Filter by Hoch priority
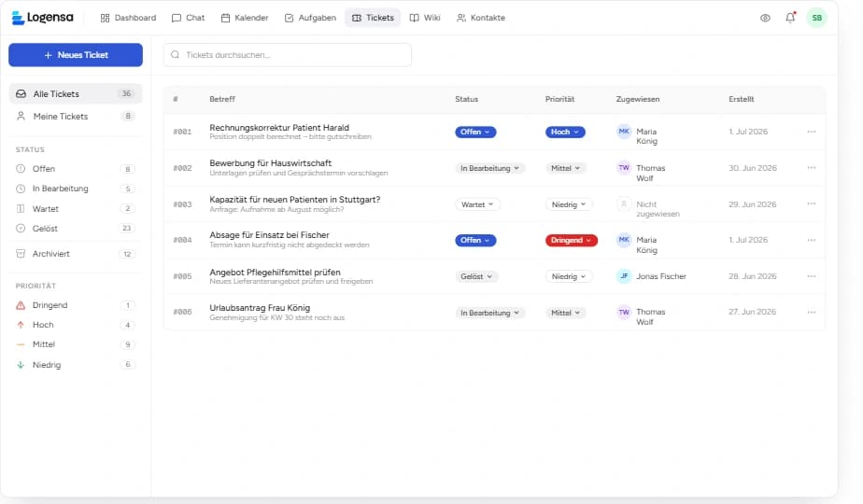Viewport: 863px width, 504px height. click(76, 325)
